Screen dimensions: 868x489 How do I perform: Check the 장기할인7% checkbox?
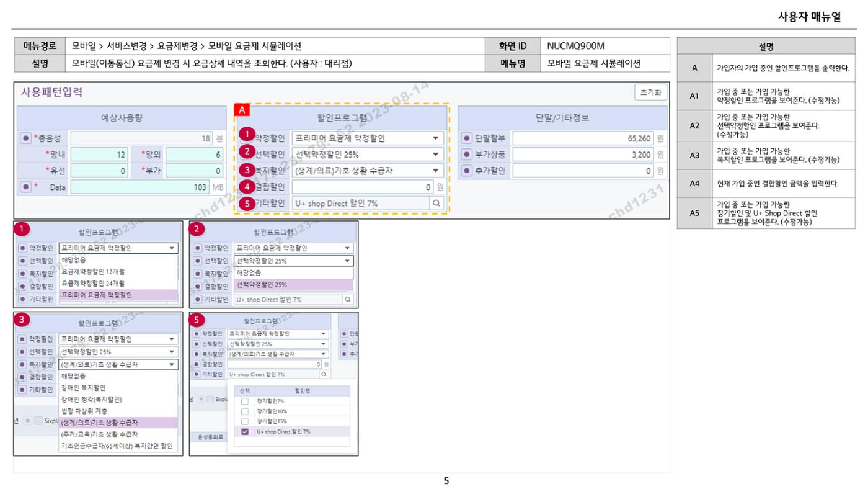(244, 402)
